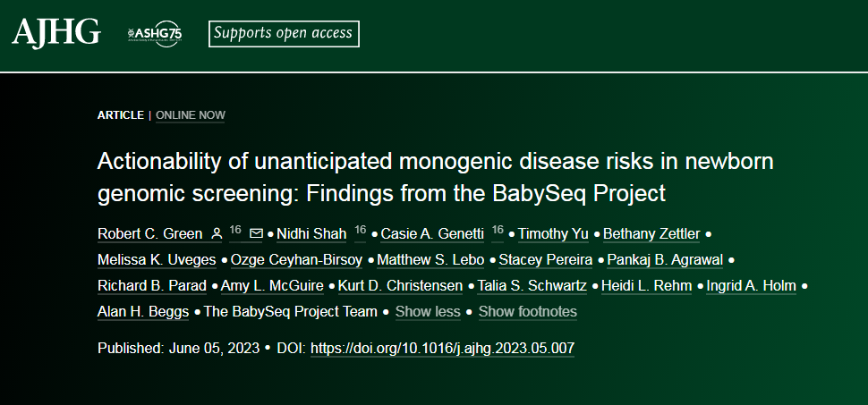The width and height of the screenshot is (868, 405).
Task: Click the person icon beside Robert C. Green
Action: click(217, 234)
